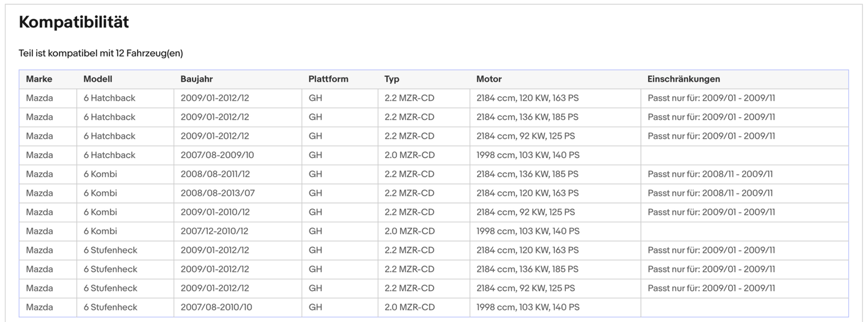Click the Einschränkungen column header
Screen dimensions: 868x322
684,79
